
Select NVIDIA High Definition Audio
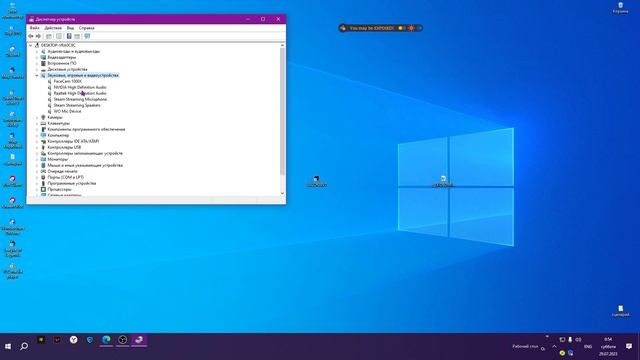[80, 87]
